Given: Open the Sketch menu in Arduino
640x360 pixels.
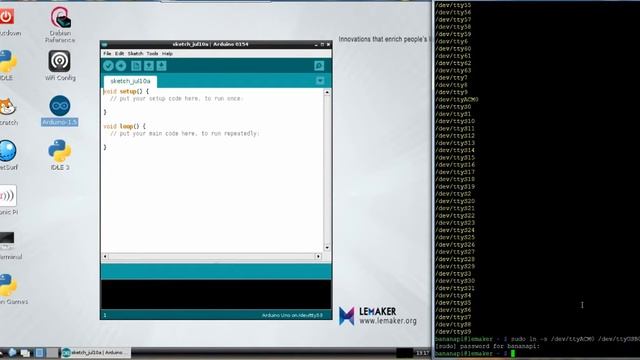Looking at the screenshot, I should click(x=135, y=53).
